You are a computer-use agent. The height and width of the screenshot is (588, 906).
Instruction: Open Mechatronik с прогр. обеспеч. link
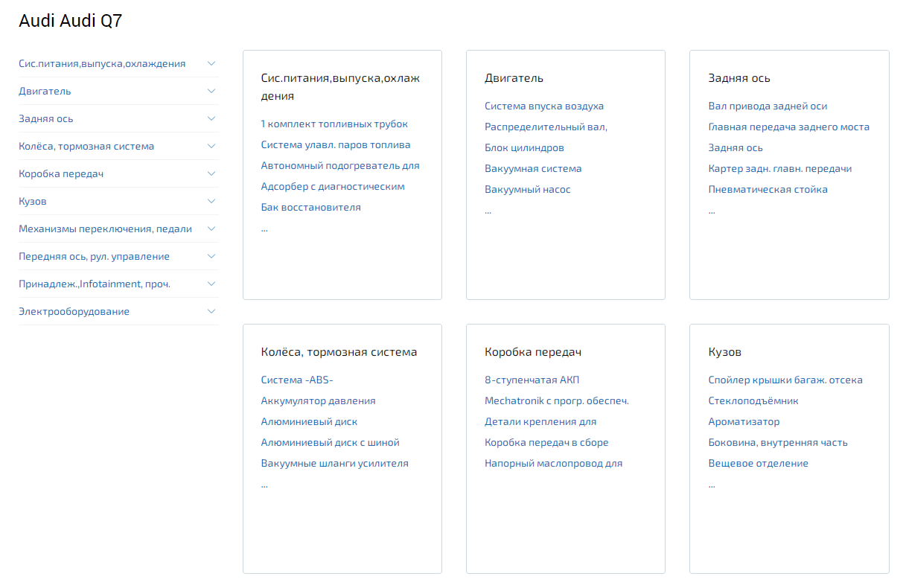coord(557,401)
